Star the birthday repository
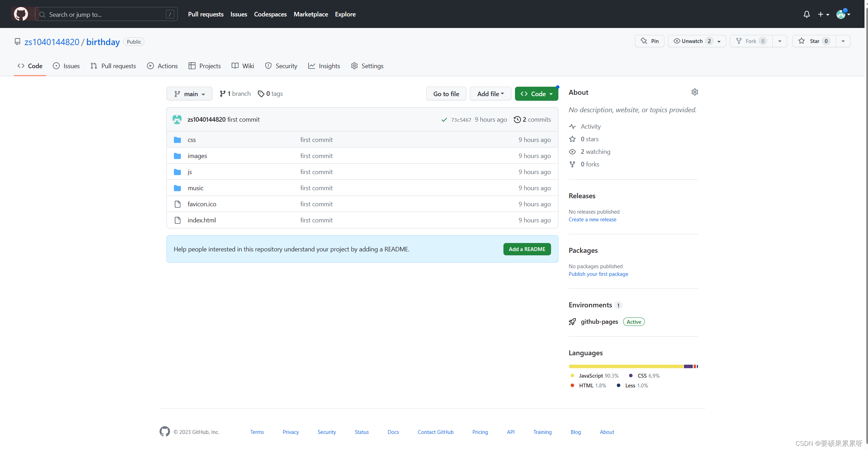Viewport: 868px width, 450px height. click(814, 41)
